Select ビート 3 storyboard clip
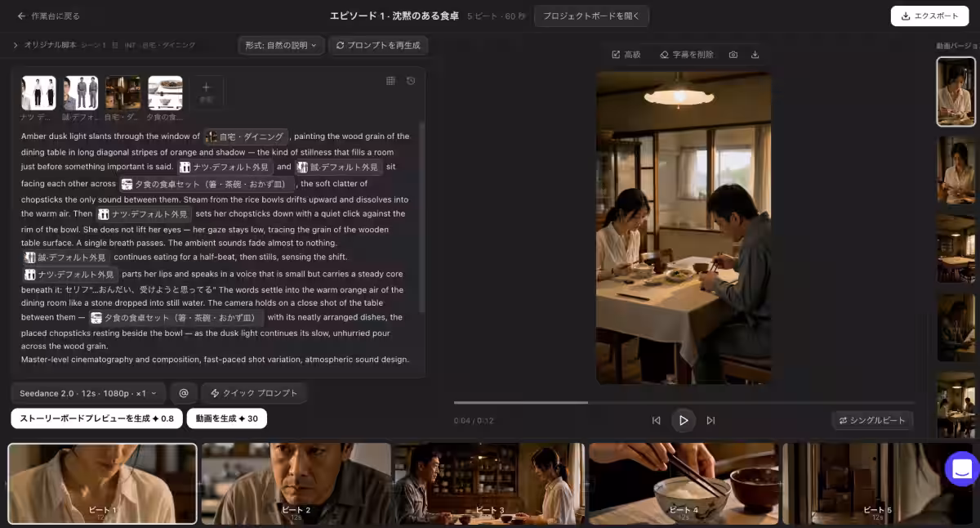 490,484
